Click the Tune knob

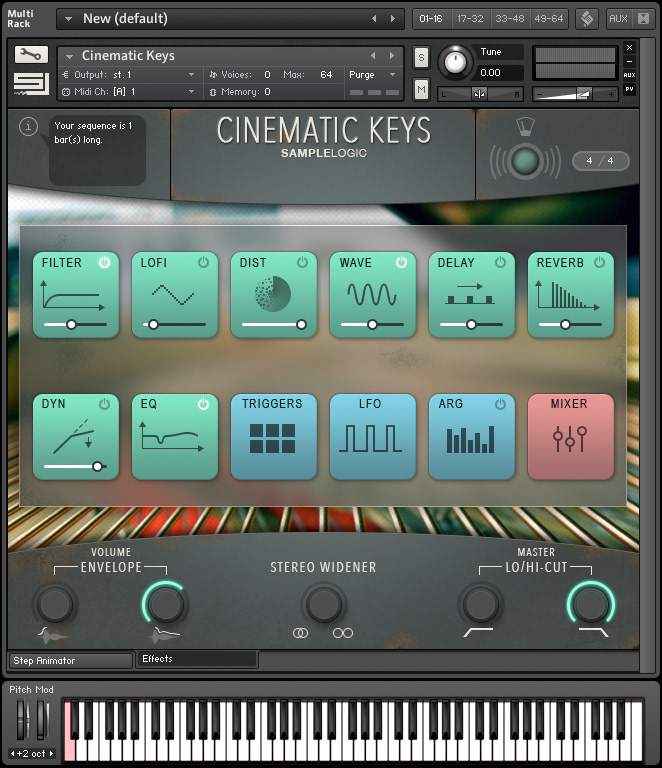[455, 63]
